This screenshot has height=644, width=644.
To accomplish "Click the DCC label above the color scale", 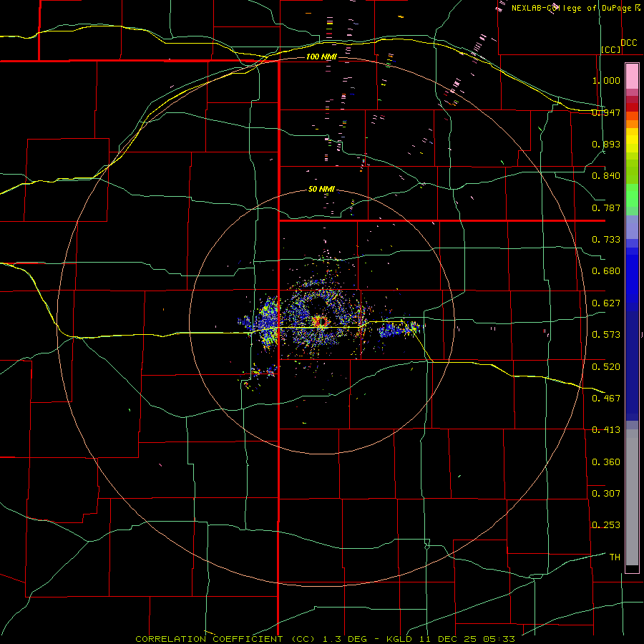I will point(629,43).
